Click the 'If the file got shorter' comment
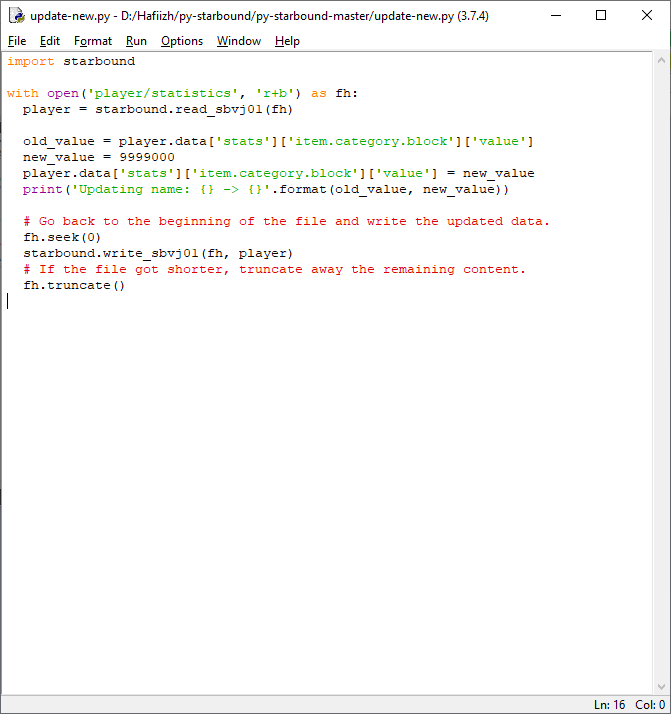Viewport: 671px width, 714px height. click(274, 269)
